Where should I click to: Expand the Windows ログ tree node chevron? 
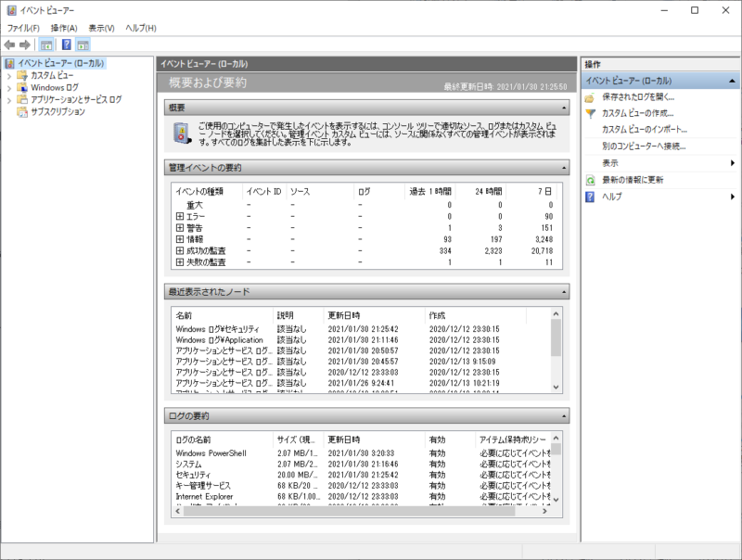(x=9, y=88)
